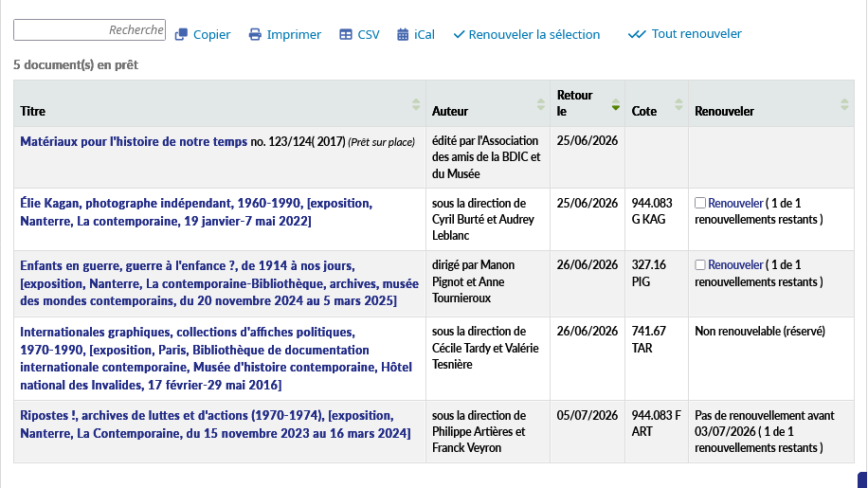Click the iCal calendar icon
Screen dimensions: 868x488
[403, 34]
